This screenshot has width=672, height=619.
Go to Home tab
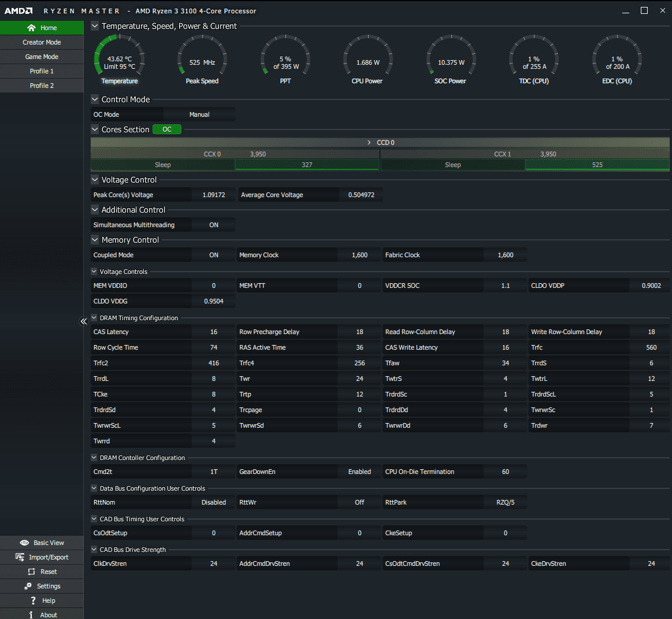tap(42, 28)
